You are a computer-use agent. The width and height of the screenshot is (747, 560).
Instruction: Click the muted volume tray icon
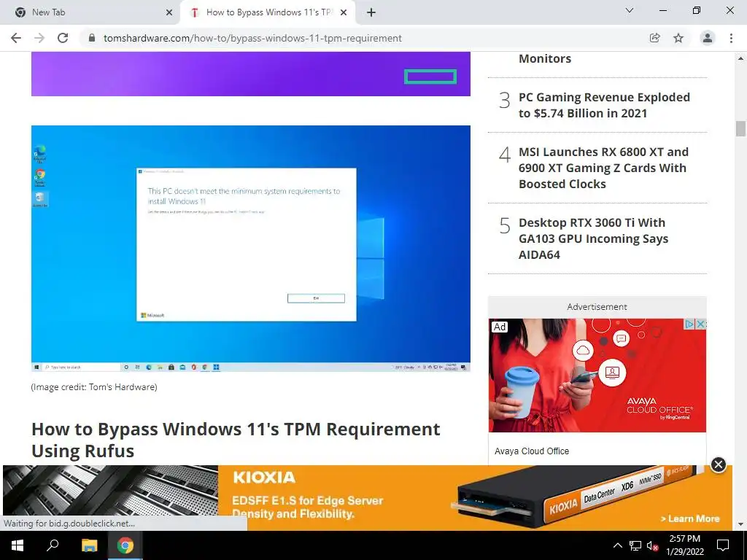[x=652, y=545]
